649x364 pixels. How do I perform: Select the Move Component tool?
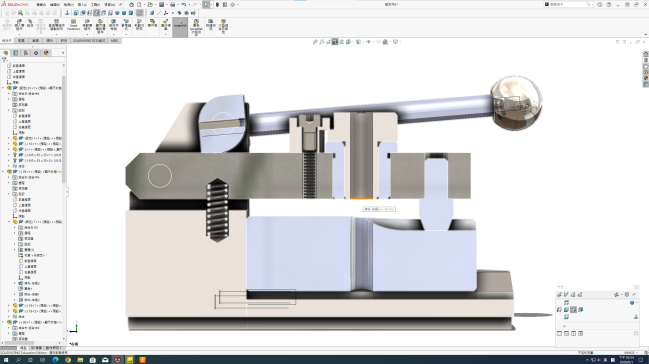(87, 24)
